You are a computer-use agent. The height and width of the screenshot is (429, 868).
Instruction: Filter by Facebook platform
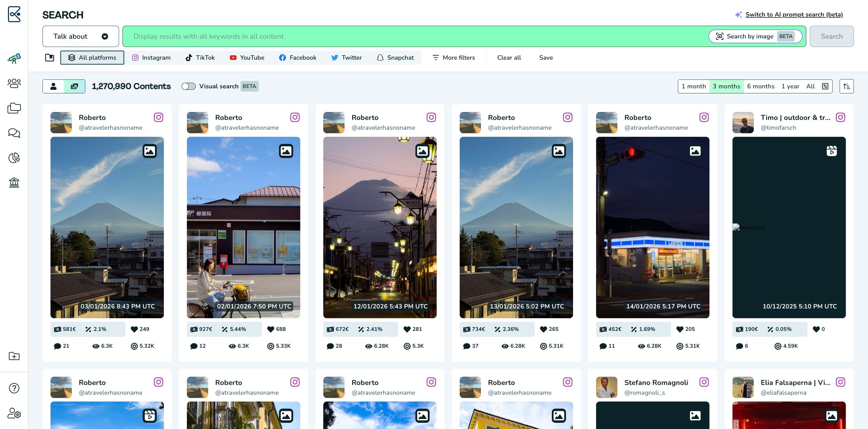[298, 58]
